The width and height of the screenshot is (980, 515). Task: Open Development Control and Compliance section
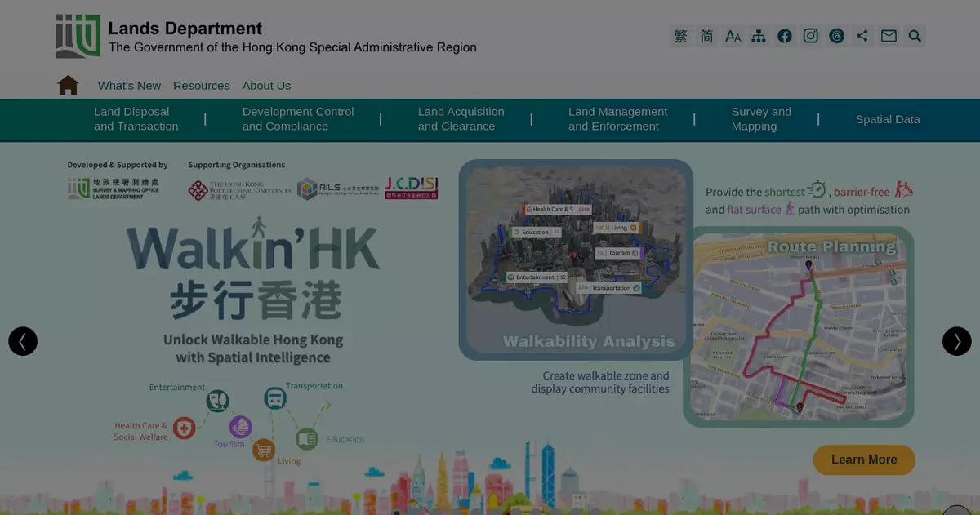click(x=298, y=119)
